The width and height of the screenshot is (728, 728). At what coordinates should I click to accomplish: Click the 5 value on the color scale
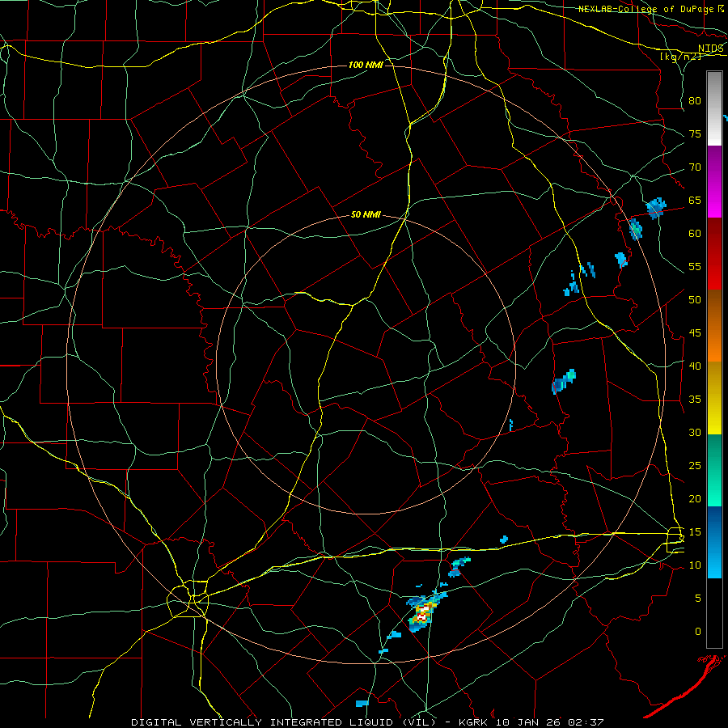[698, 598]
